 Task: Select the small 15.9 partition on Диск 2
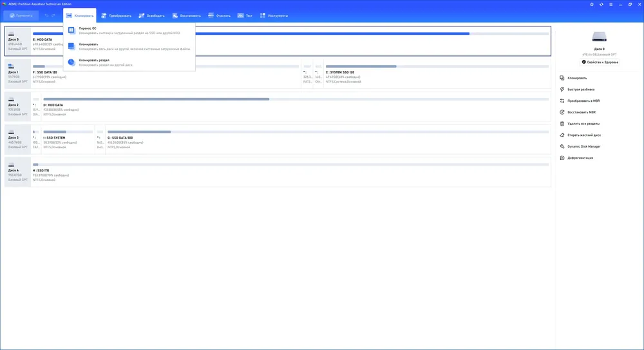(36, 106)
